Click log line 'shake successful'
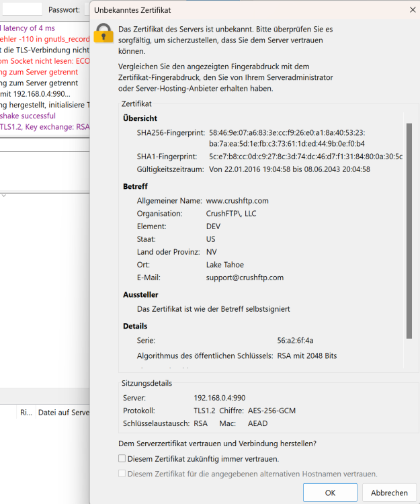Image resolution: width=420 pixels, height=504 pixels. tap(28, 116)
